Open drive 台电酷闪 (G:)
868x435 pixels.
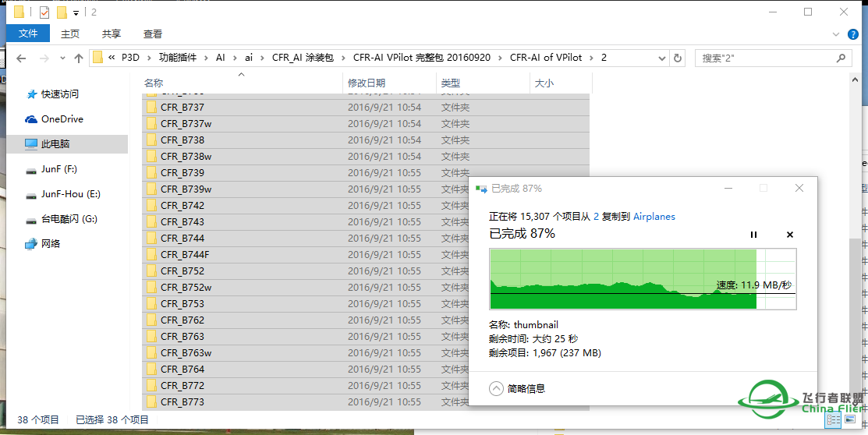coord(69,219)
